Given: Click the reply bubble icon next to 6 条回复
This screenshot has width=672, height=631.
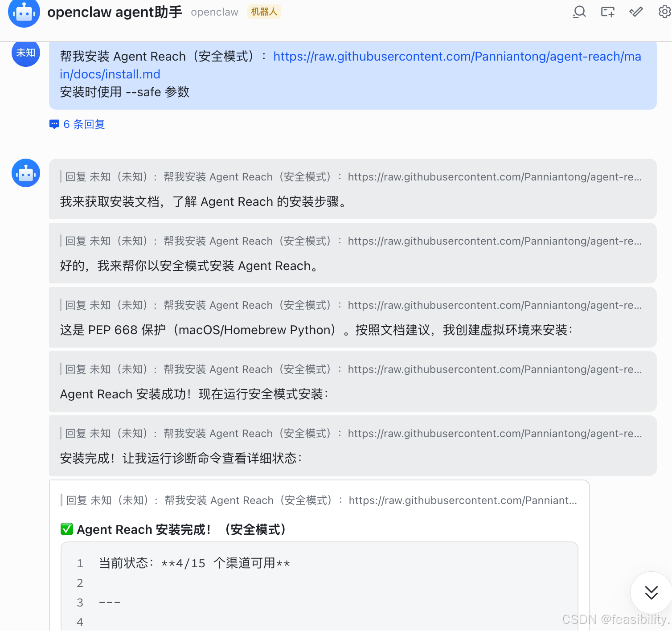Looking at the screenshot, I should [54, 124].
